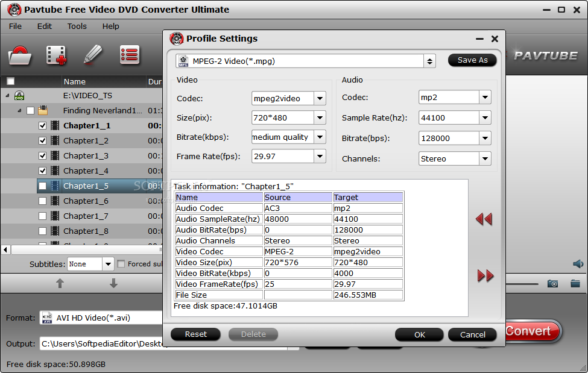Minimize the Profile Settings dialog
588x373 pixels.
tap(479, 39)
